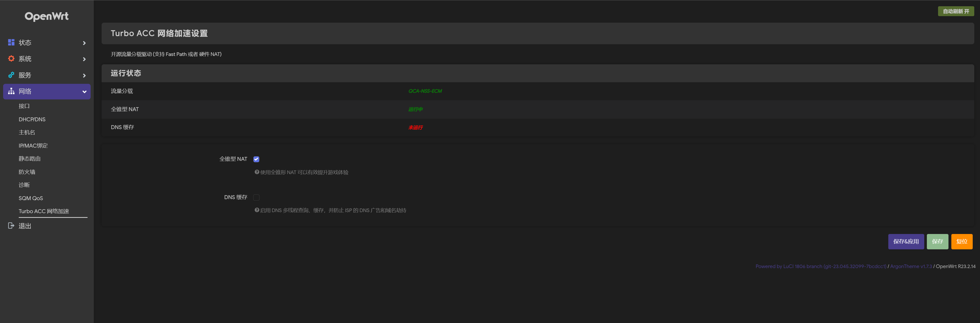The height and width of the screenshot is (323, 980).
Task: Open the ArgonTheme v1.7.3 link
Action: point(911,266)
